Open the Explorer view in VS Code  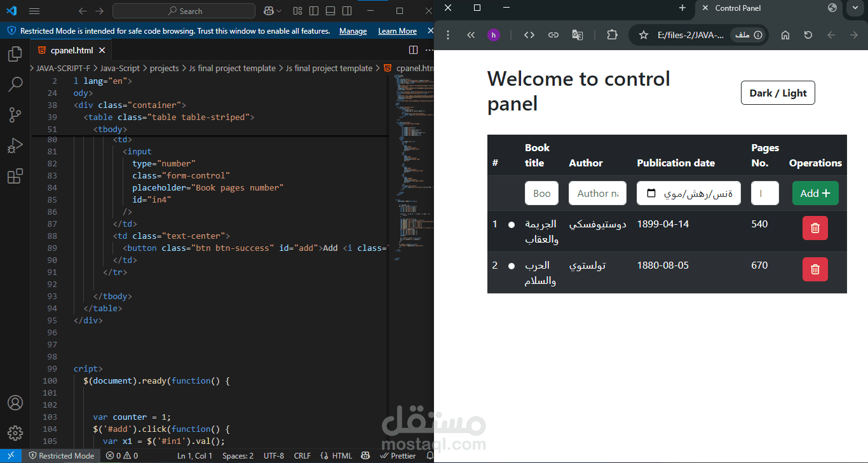pyautogui.click(x=15, y=54)
